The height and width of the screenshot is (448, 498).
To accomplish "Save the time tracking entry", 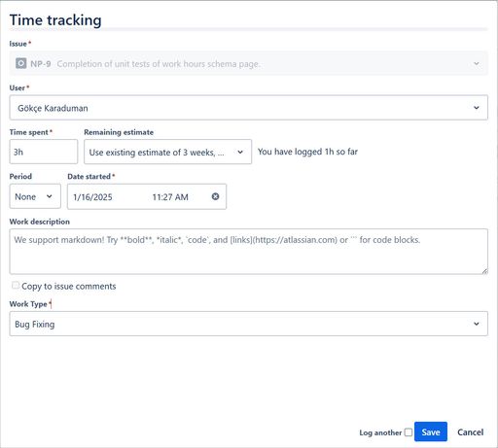I will (431, 431).
